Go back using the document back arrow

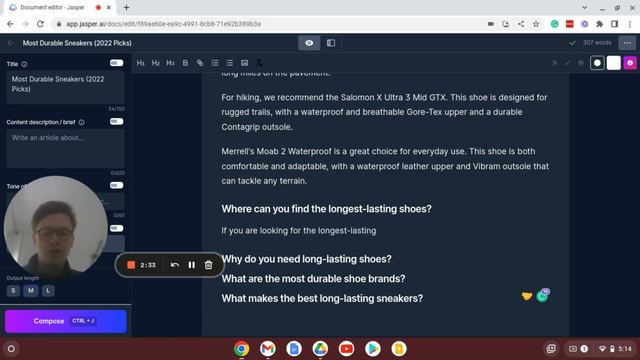point(11,43)
